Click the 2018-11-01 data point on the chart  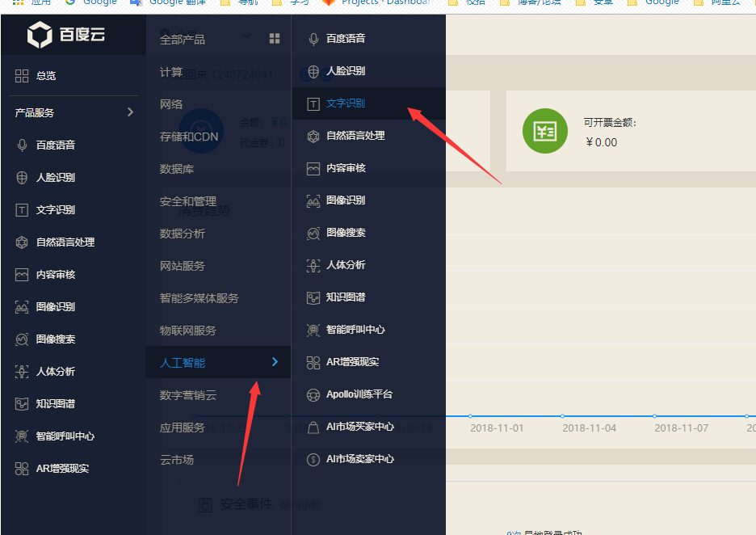[470, 416]
